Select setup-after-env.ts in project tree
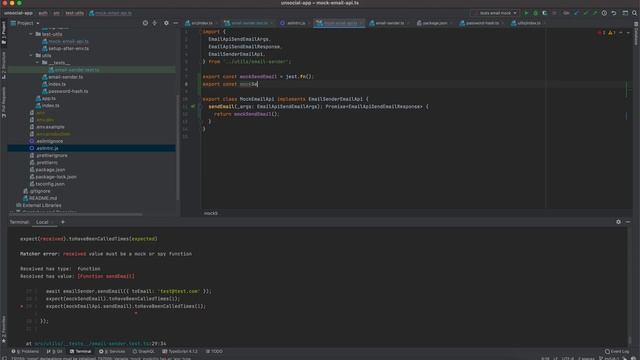 click(68, 49)
